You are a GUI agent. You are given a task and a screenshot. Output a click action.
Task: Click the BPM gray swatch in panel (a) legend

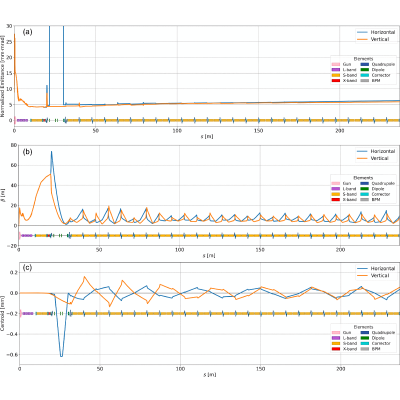click(365, 81)
